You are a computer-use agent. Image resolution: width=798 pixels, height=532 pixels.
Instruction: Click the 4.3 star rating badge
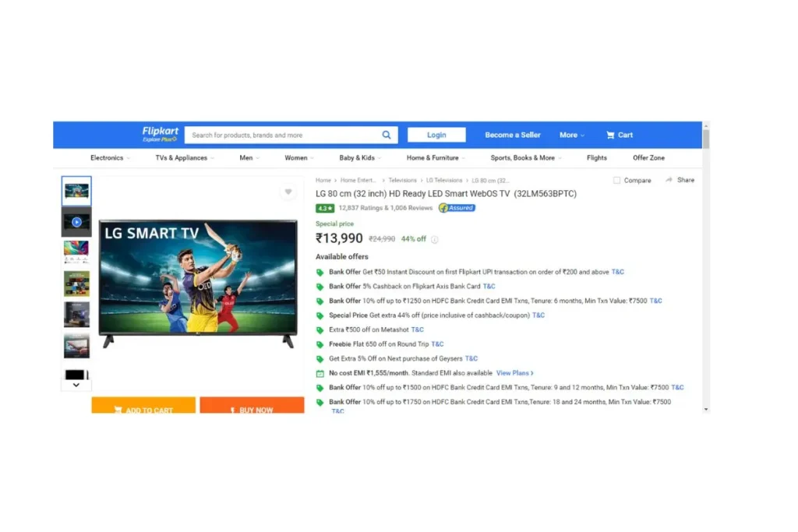click(x=325, y=208)
